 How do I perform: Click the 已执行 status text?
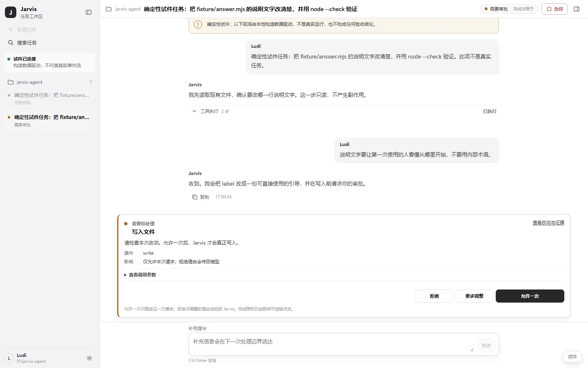tap(490, 111)
